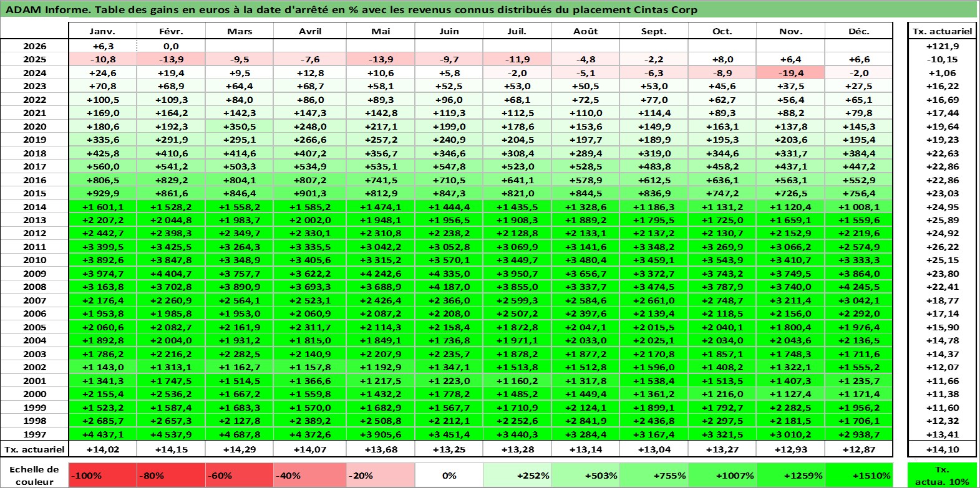Image resolution: width=980 pixels, height=488 pixels.
Task: Select the -19,4 cell in November 2024
Action: click(791, 73)
